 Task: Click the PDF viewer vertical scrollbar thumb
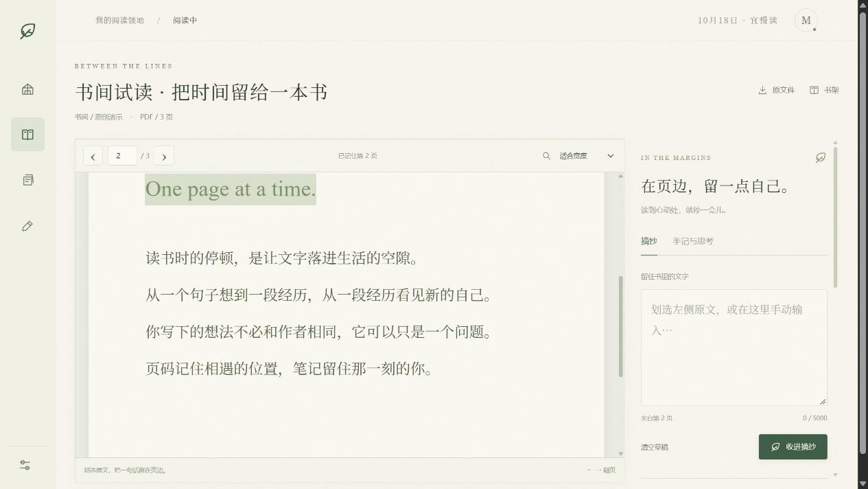pos(621,326)
